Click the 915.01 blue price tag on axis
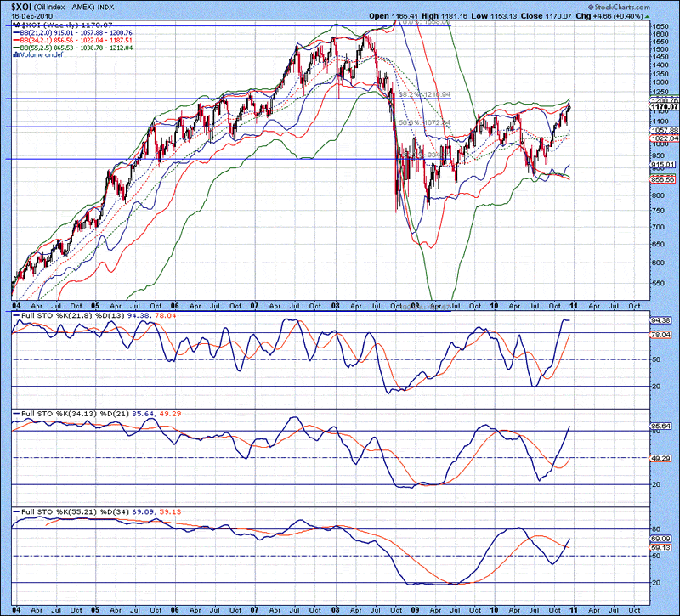680x616 pixels. [x=665, y=164]
